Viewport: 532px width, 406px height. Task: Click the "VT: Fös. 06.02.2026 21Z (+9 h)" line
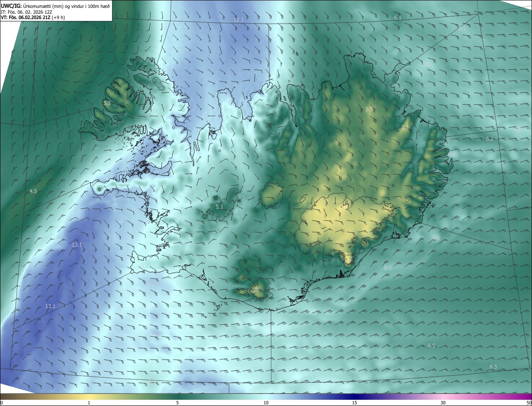coord(33,17)
